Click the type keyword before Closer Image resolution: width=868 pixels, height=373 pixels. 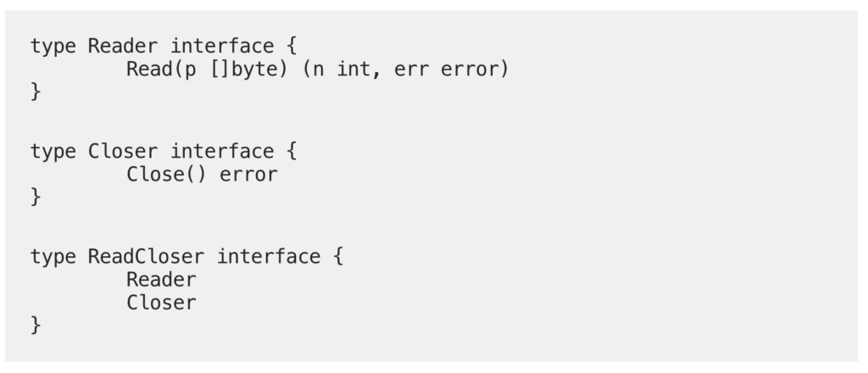tap(53, 152)
